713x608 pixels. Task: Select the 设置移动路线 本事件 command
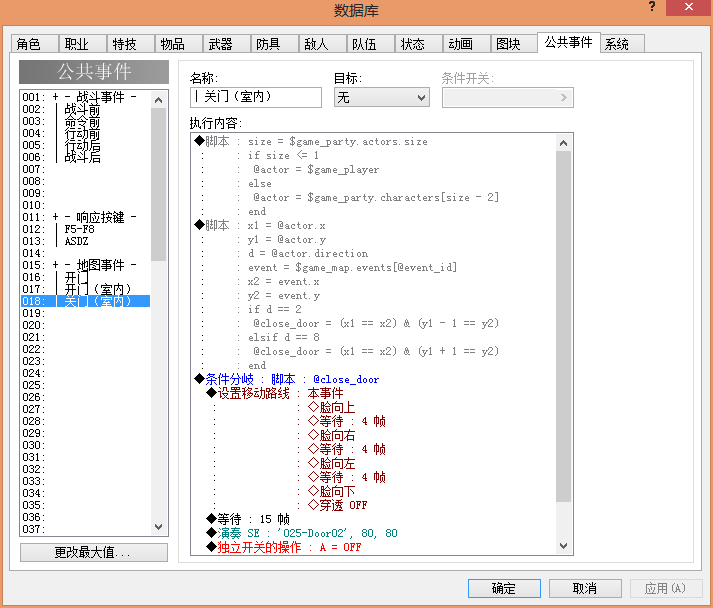[x=374, y=393]
